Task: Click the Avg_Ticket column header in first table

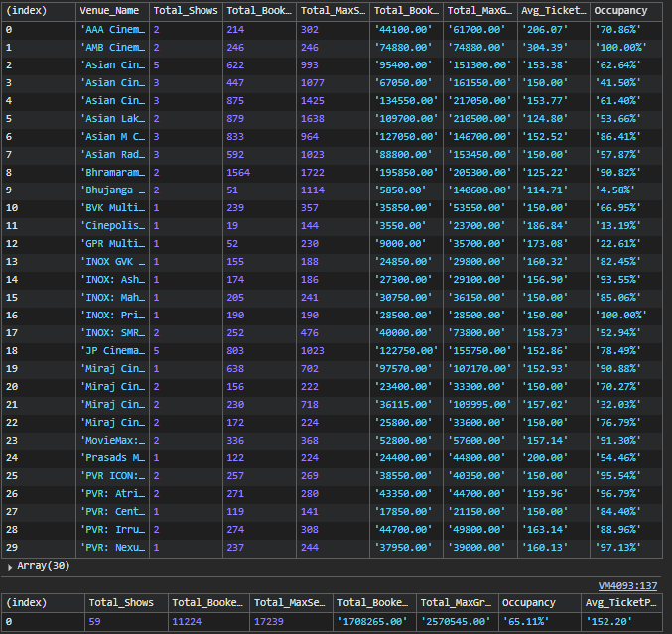Action: click(x=553, y=11)
